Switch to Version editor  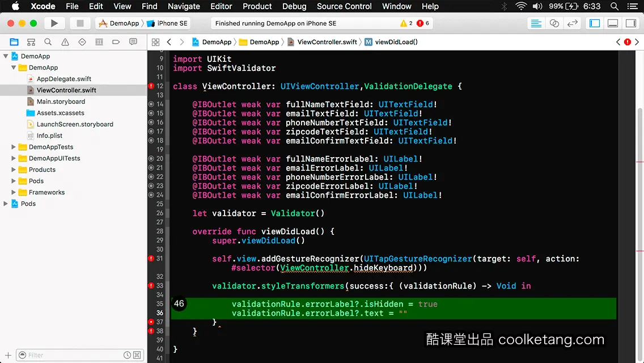tap(572, 23)
